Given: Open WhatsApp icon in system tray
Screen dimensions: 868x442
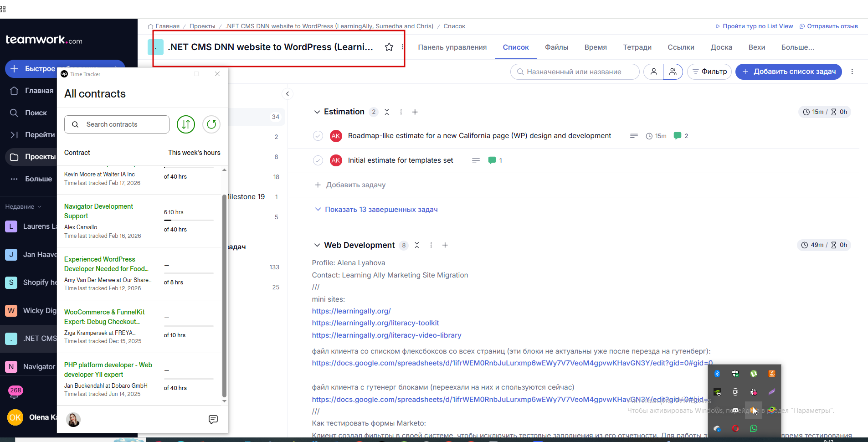Looking at the screenshot, I should 754,428.
